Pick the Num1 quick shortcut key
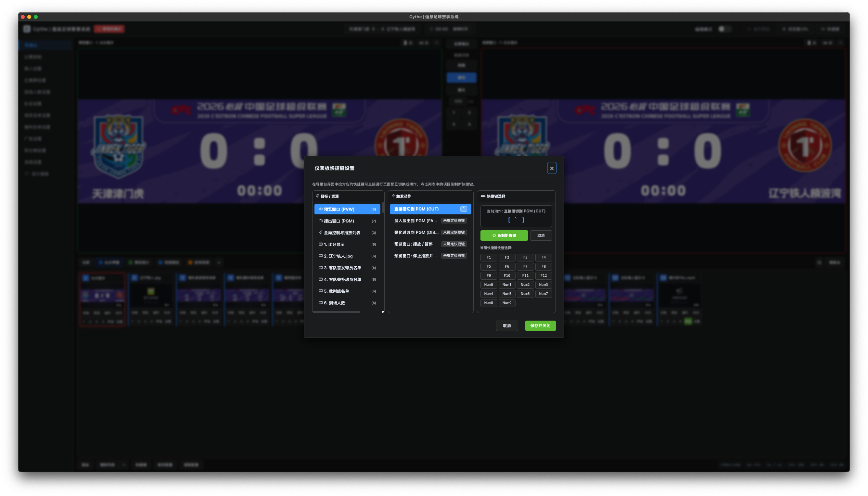 pyautogui.click(x=506, y=285)
